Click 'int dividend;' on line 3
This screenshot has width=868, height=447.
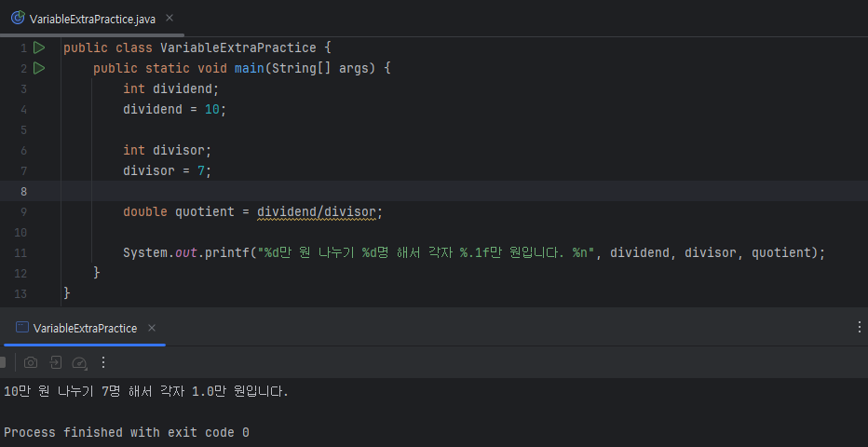point(171,89)
